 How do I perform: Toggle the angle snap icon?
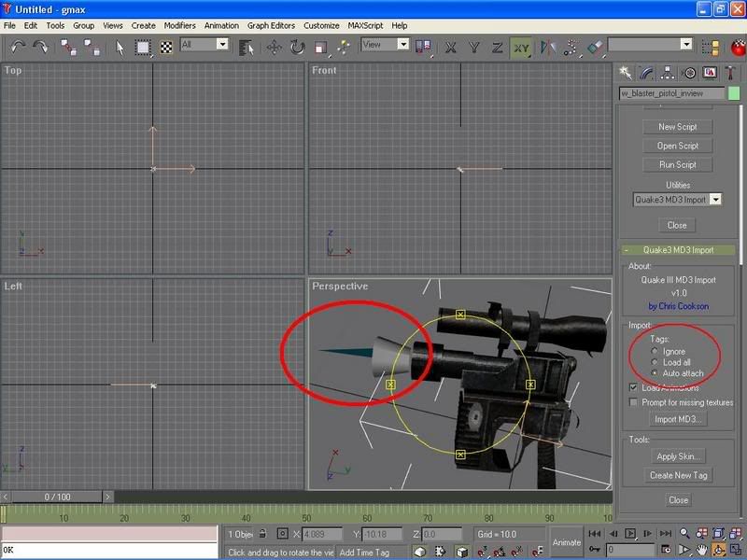pos(500,552)
